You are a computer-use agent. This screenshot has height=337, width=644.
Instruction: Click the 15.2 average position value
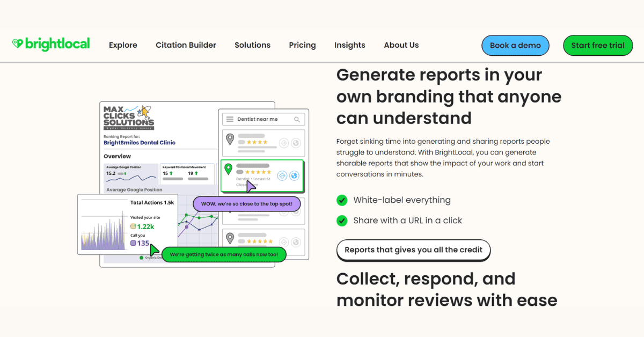point(111,173)
